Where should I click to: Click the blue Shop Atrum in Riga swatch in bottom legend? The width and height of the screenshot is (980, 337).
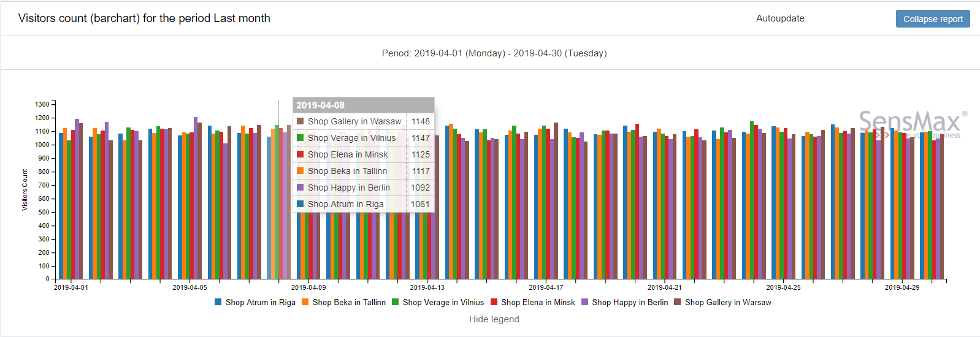tap(218, 302)
